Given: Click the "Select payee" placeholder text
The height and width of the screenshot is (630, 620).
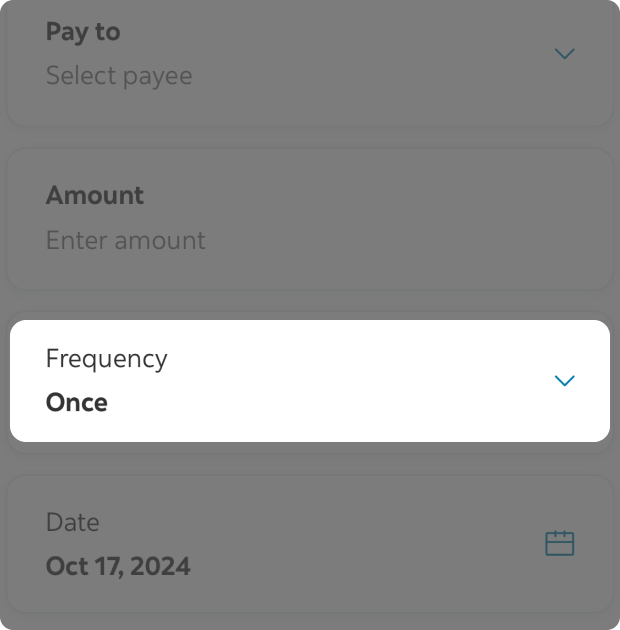Looking at the screenshot, I should 119,76.
